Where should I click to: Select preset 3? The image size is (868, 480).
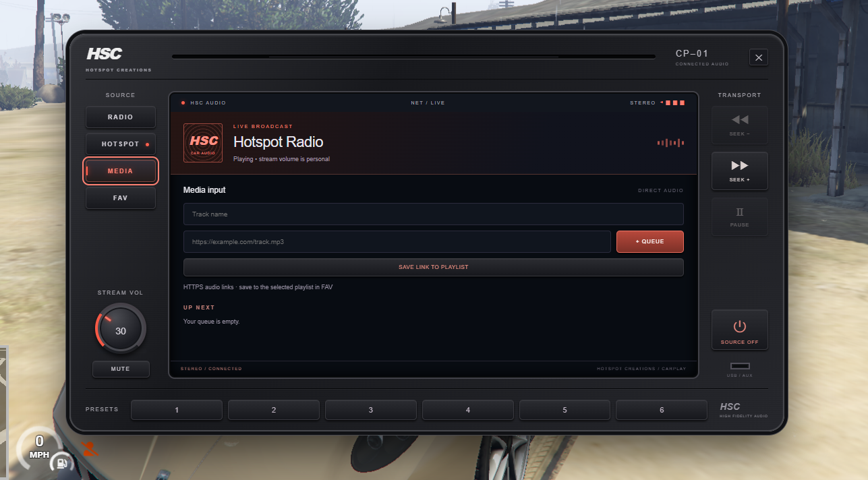[370, 410]
